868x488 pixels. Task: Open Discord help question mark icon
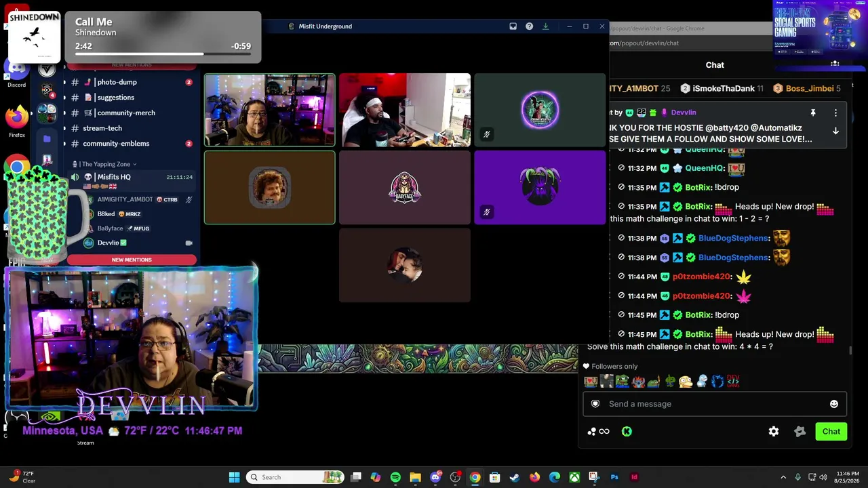point(529,26)
